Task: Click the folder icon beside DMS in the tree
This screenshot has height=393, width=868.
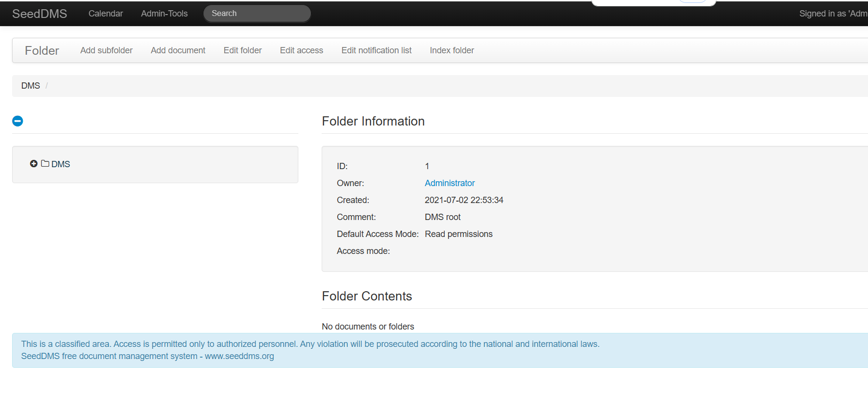Action: [45, 164]
